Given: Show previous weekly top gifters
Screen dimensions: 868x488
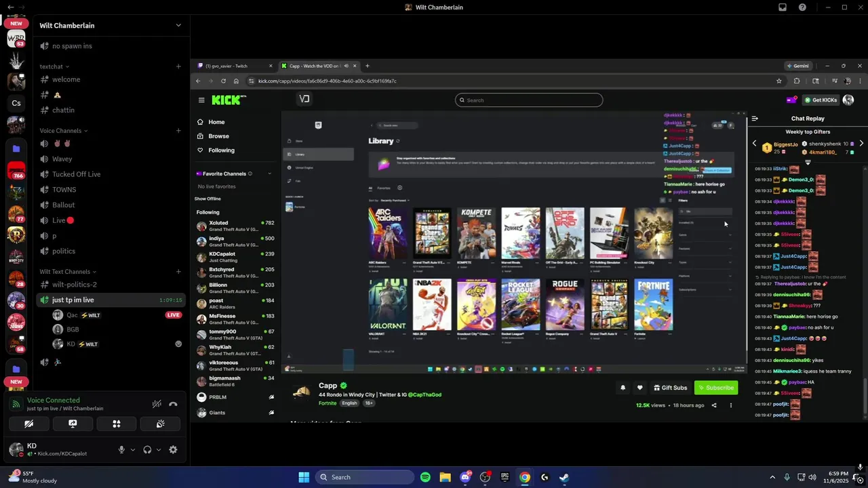Looking at the screenshot, I should point(755,144).
